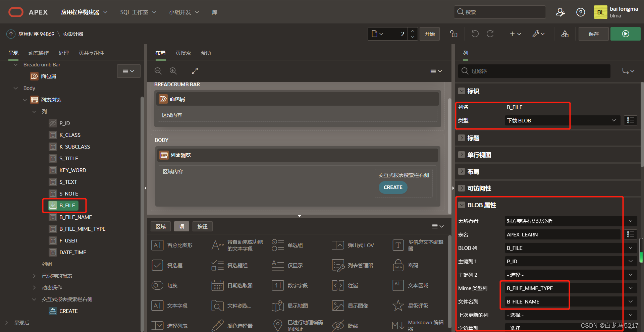Select the 复选框 item in gallery
This screenshot has width=644, height=332.
167,265
